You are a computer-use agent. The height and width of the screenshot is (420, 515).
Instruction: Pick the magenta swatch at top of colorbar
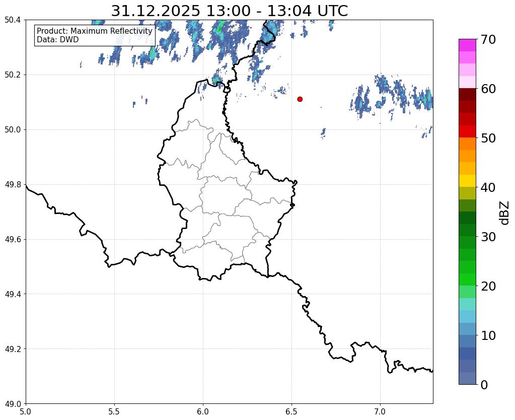(x=467, y=45)
